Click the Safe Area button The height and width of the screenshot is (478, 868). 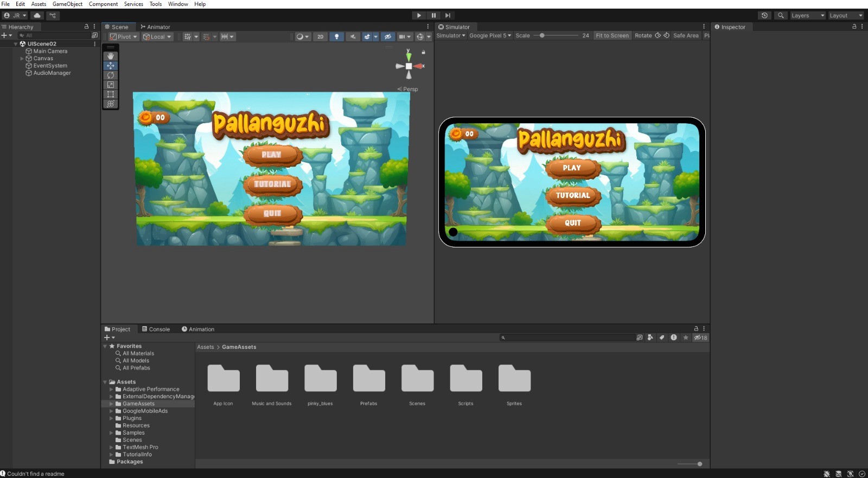coord(686,35)
